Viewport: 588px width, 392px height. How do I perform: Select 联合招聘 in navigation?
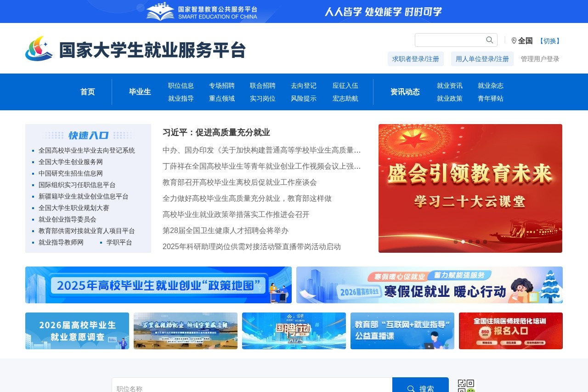click(263, 85)
